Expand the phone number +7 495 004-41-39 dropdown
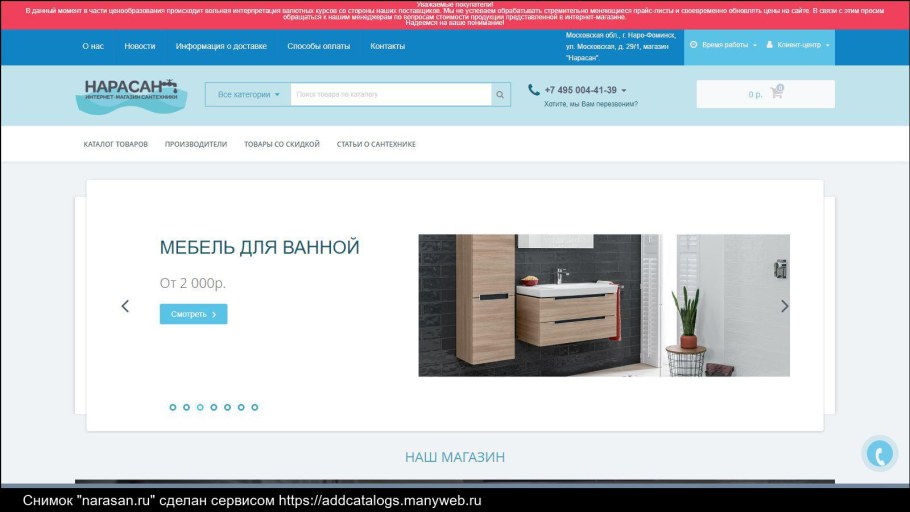Screen dimensions: 910x512 coord(586,90)
